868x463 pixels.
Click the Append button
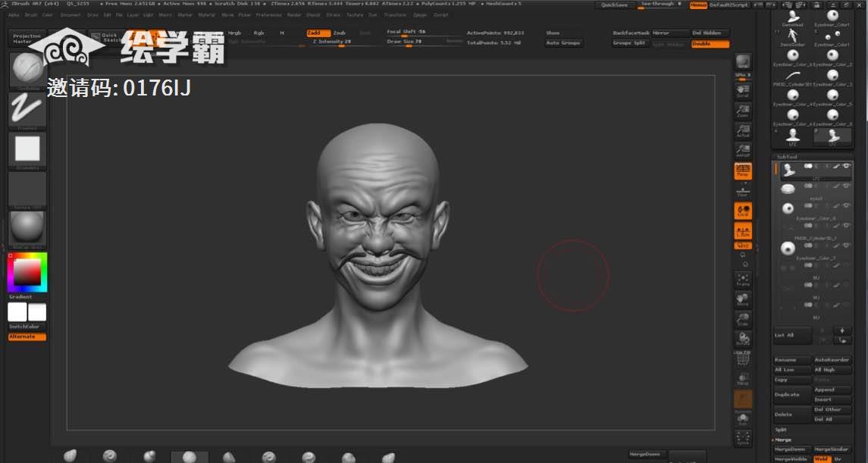coord(832,390)
